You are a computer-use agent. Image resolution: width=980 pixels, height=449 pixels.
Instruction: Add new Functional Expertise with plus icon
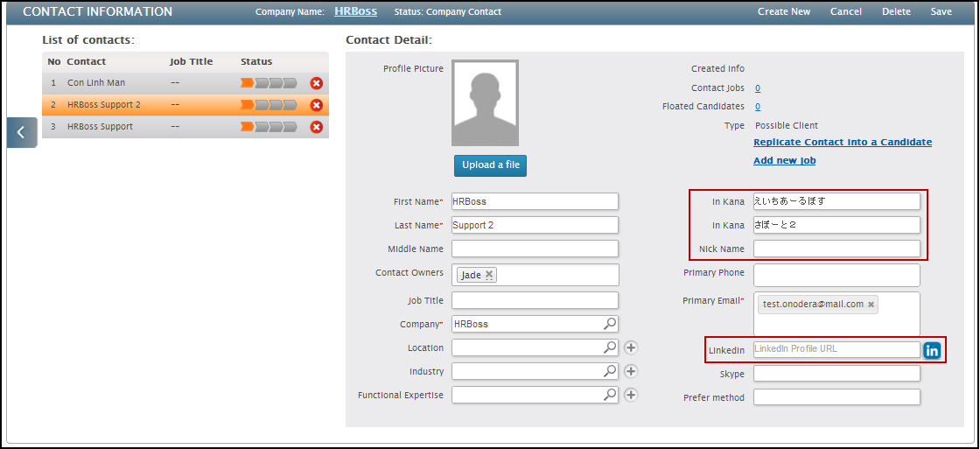pos(631,395)
